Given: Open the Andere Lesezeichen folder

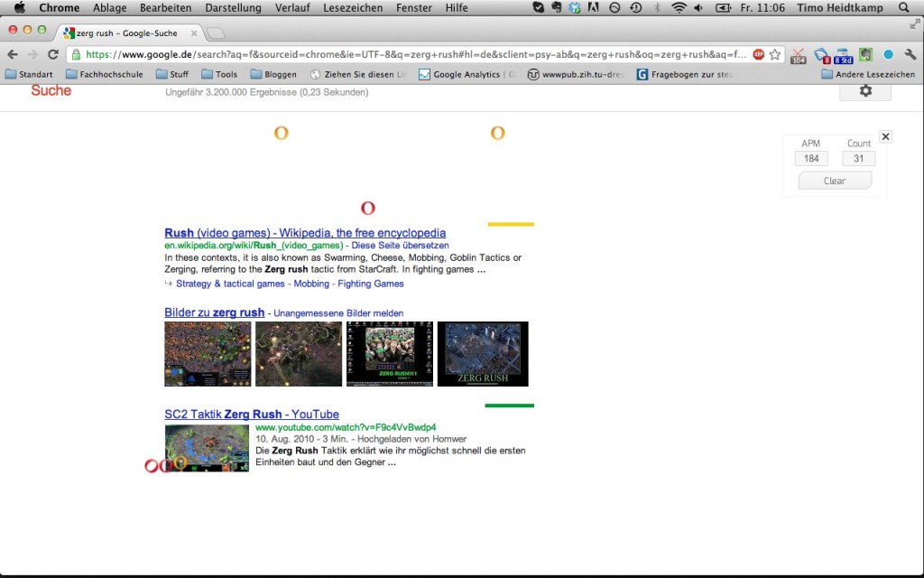Looking at the screenshot, I should pos(868,74).
